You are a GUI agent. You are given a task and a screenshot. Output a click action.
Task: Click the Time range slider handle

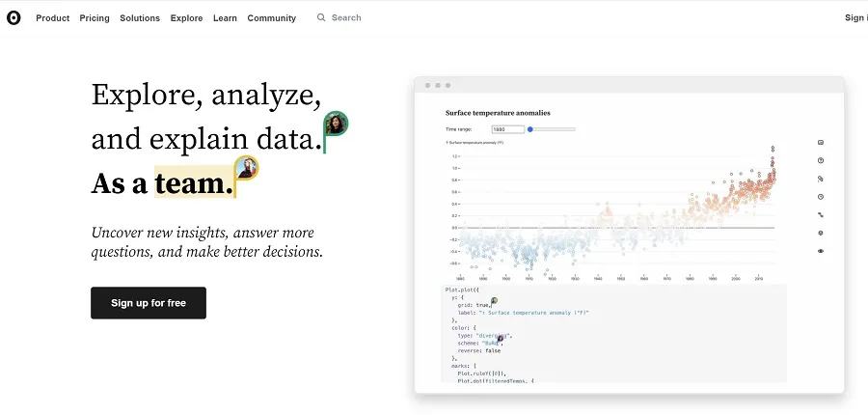pos(530,128)
